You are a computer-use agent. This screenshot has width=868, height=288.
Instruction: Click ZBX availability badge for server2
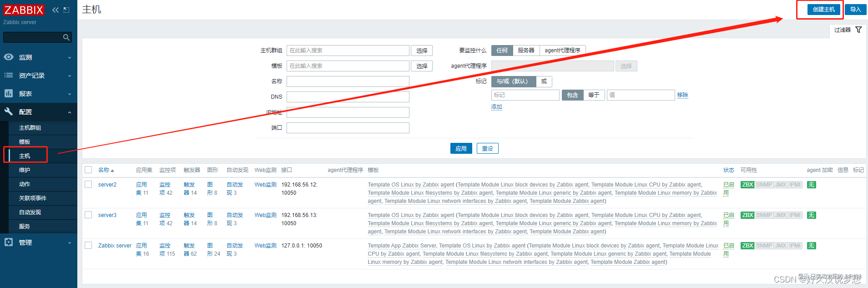coord(747,185)
